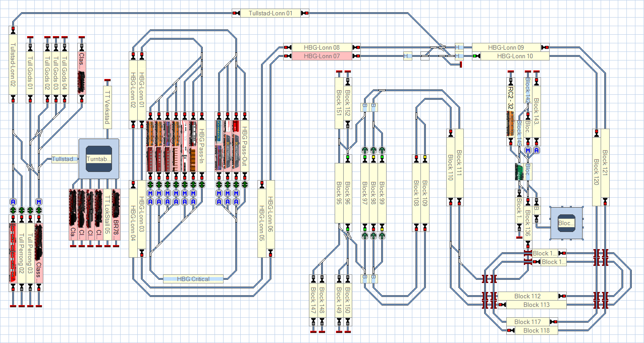Select the green signal left of HBG-Lonn 10
The width and height of the screenshot is (644, 343).
476,56
